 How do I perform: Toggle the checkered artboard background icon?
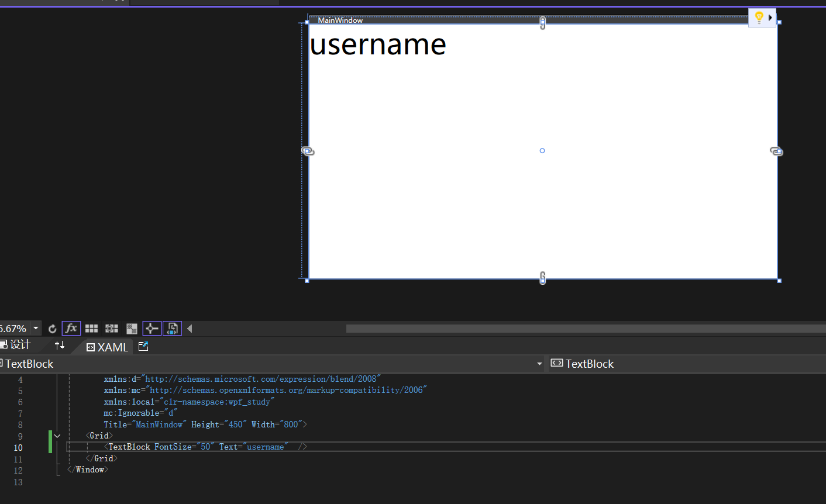tap(132, 329)
